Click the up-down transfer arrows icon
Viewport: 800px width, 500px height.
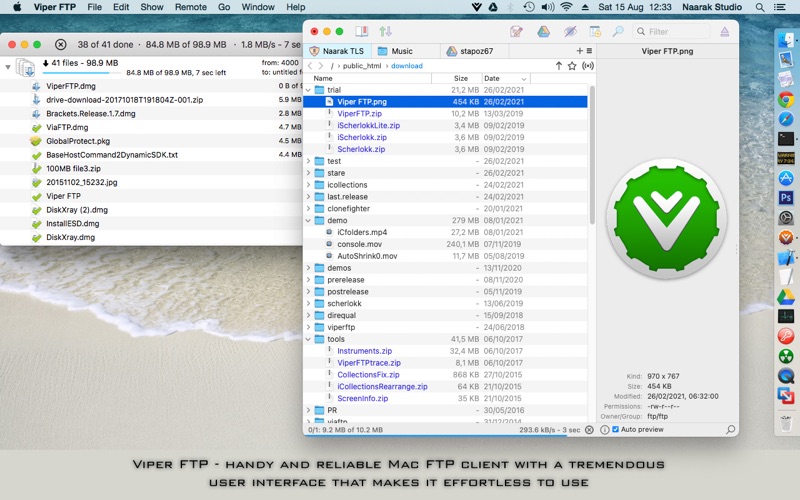(385, 32)
